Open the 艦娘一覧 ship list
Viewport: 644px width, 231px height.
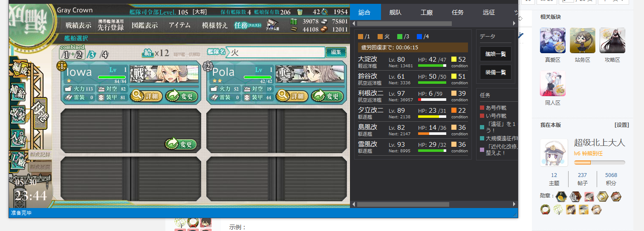tap(495, 54)
